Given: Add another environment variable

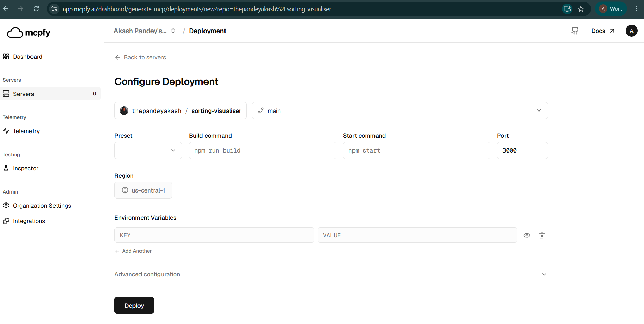Looking at the screenshot, I should point(133,251).
